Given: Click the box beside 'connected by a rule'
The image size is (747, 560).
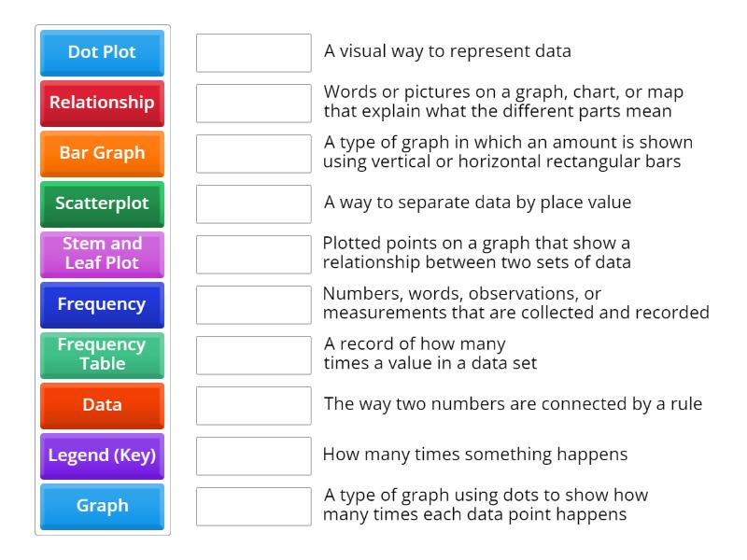Looking at the screenshot, I should (x=253, y=405).
